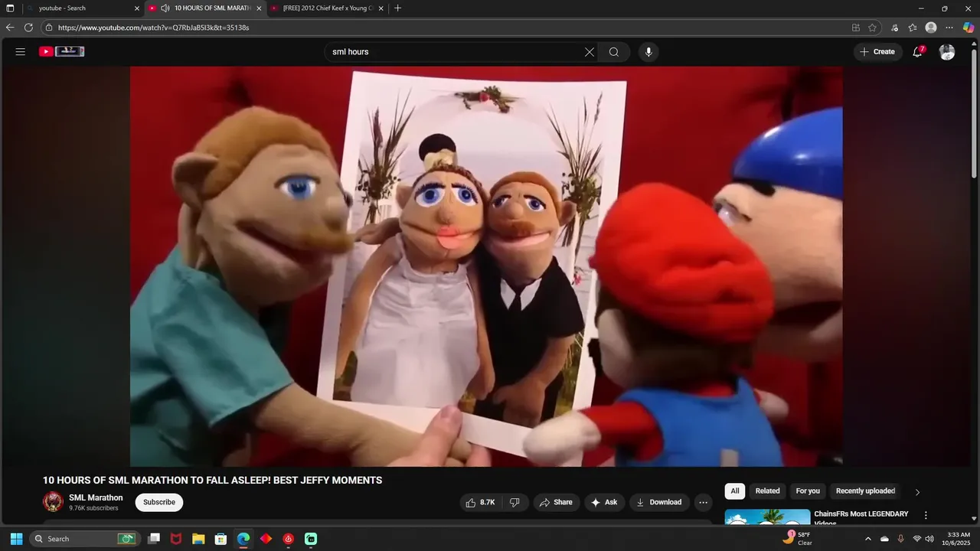980x551 pixels.
Task: Dislike the video
Action: pos(514,502)
